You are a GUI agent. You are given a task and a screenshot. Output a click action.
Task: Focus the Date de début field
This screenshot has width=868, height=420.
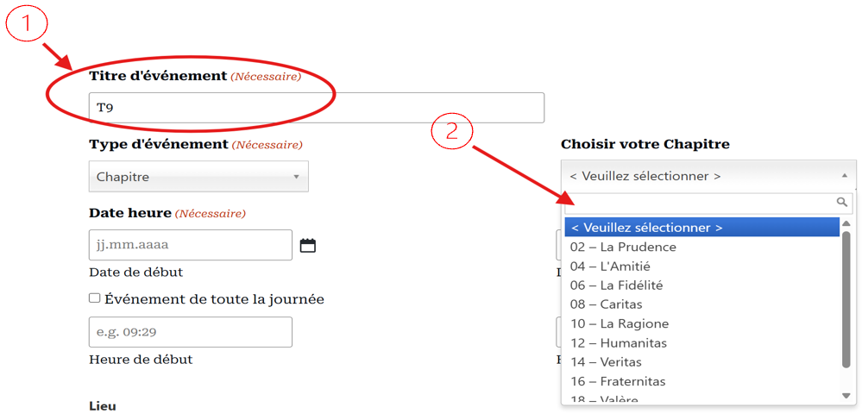(190, 245)
